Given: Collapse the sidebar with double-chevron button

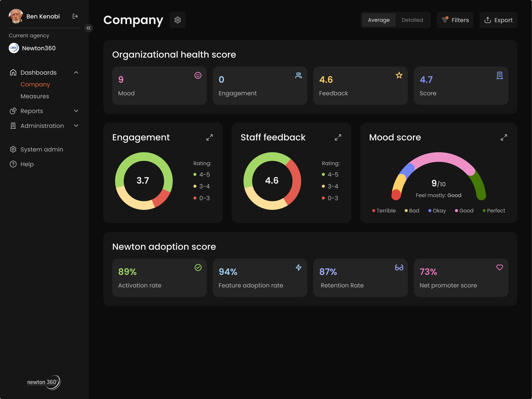Looking at the screenshot, I should click(x=89, y=28).
